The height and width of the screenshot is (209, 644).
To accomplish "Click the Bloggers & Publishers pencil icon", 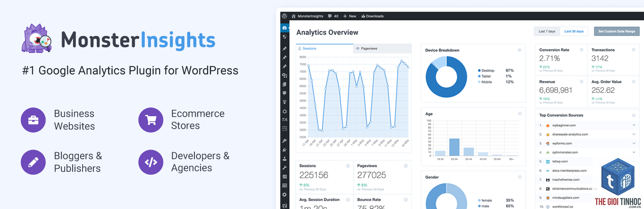I will [x=33, y=162].
